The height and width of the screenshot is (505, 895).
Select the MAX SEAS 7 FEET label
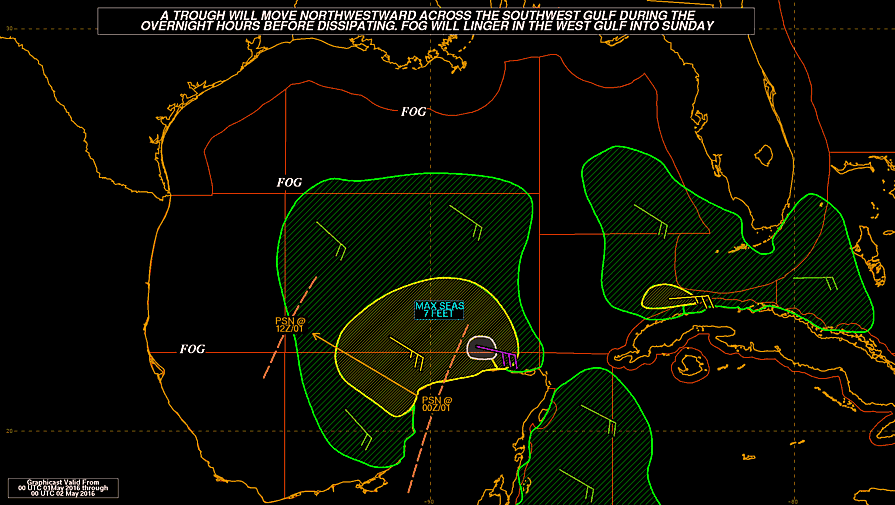coord(439,310)
